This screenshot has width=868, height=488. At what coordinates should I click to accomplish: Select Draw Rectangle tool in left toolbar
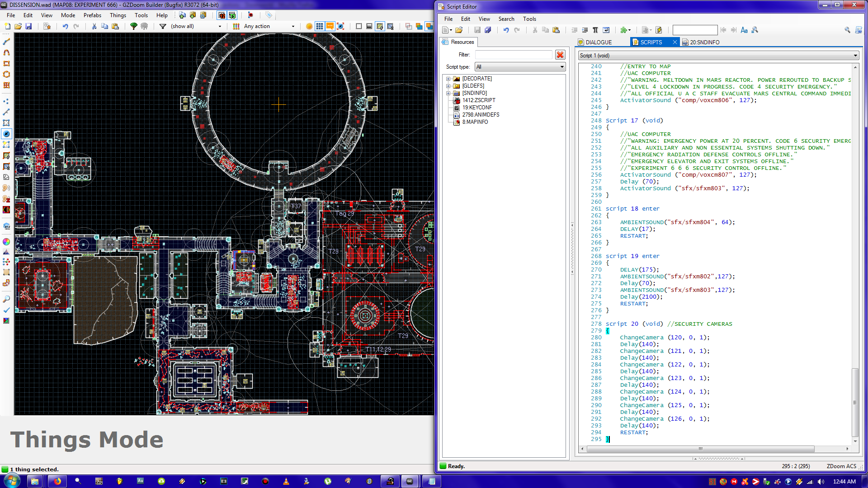coord(6,63)
